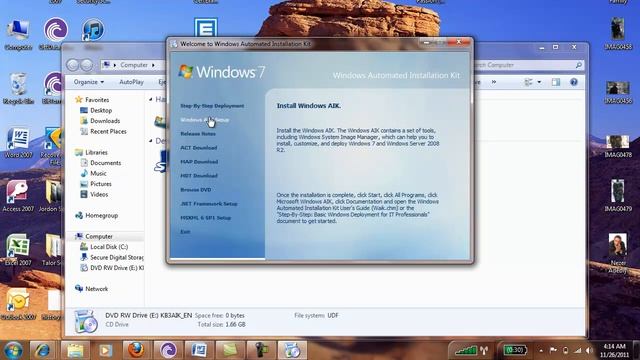Collapse Hard Disk Drives group arrow

151,99
